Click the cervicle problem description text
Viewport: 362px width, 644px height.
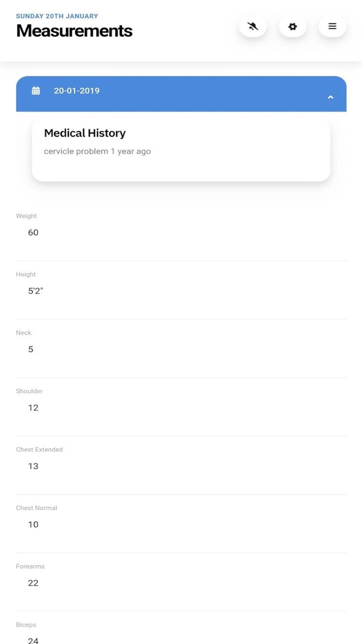pyautogui.click(x=97, y=151)
